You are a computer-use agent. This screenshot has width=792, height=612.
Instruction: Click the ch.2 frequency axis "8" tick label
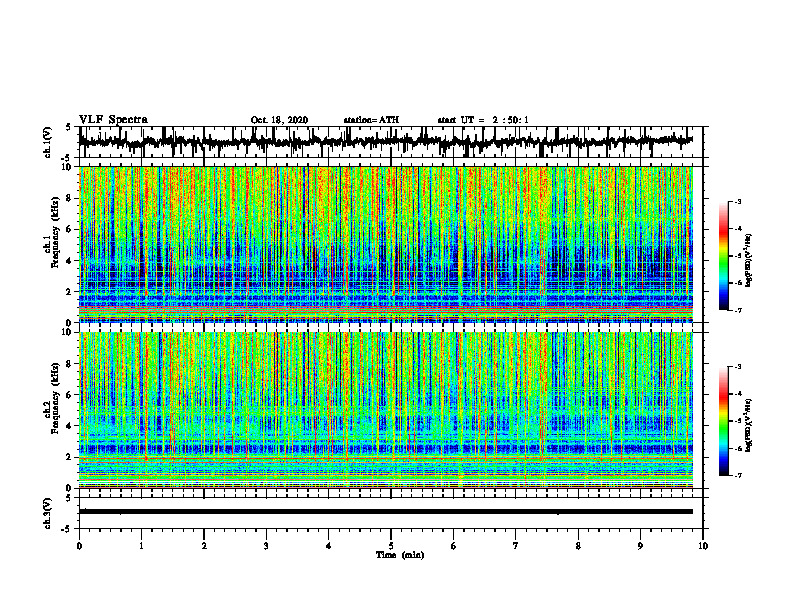tap(70, 364)
